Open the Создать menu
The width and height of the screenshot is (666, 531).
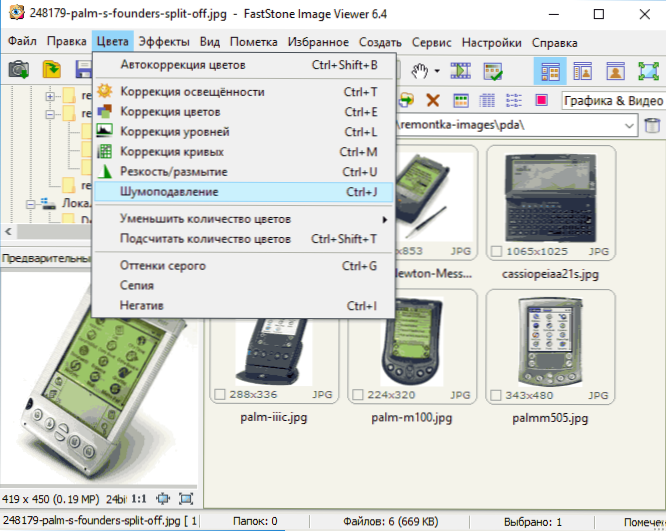tap(380, 42)
